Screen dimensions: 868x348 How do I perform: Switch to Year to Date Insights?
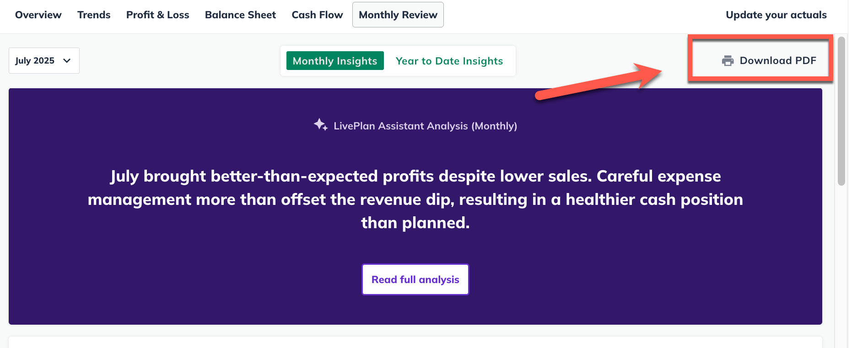coord(449,61)
